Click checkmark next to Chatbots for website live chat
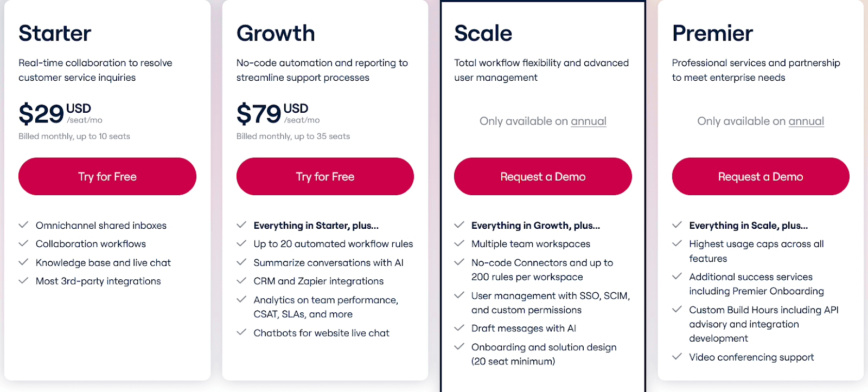The image size is (868, 392). click(x=241, y=332)
